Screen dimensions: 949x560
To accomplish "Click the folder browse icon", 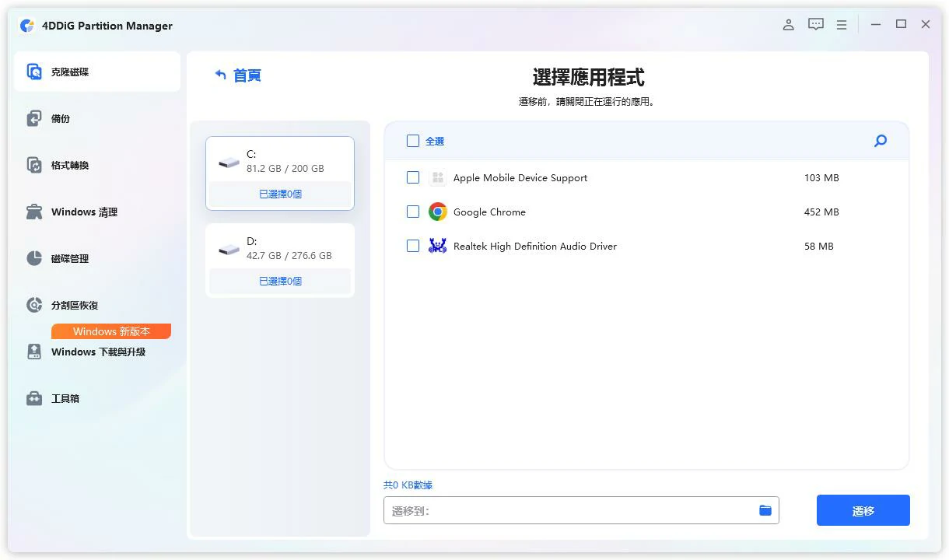I will [765, 510].
